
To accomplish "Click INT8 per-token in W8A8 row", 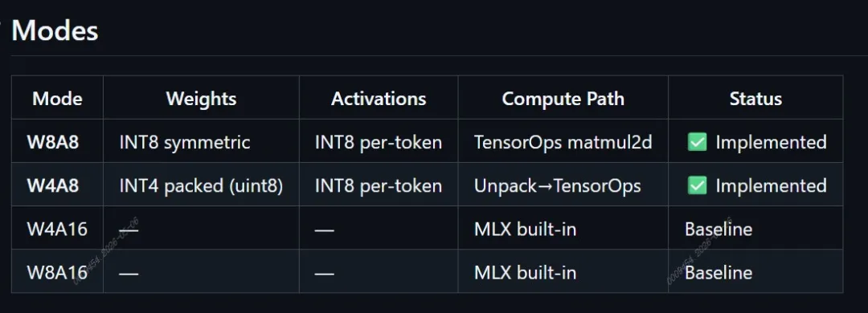I will (x=379, y=142).
